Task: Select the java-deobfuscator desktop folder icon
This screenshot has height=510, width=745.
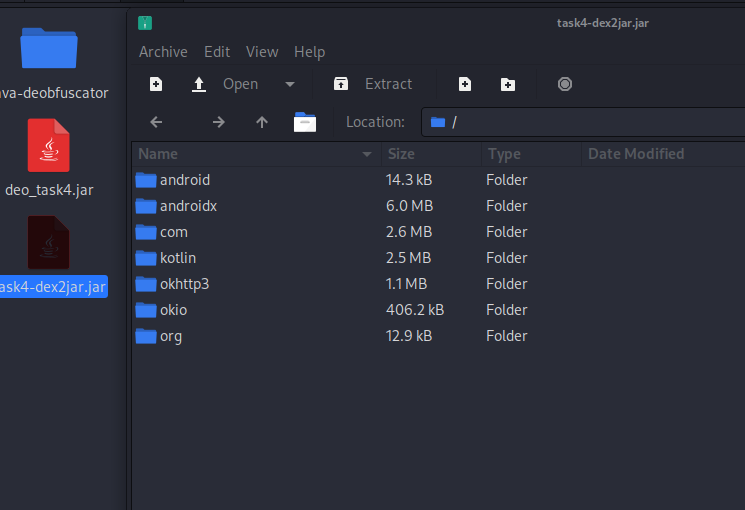Action: coord(48,48)
